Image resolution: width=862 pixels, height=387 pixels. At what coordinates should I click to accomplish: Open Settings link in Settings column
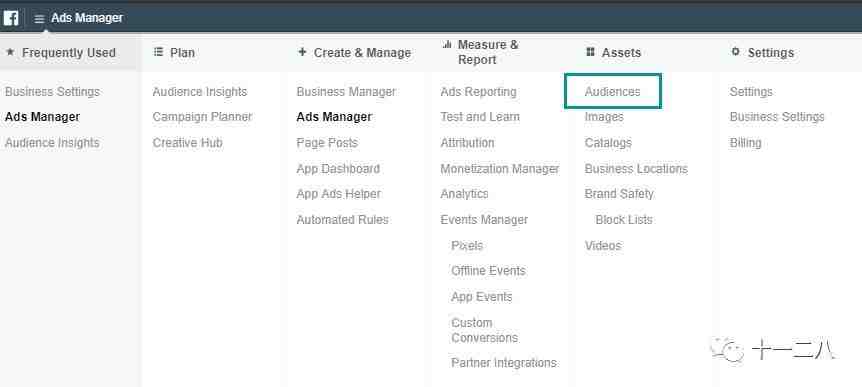point(751,92)
